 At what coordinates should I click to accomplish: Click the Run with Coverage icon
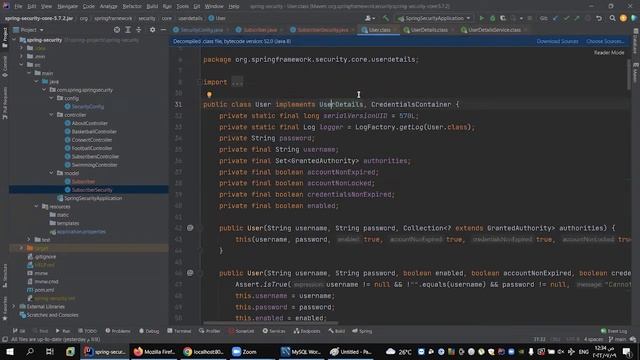click(x=503, y=18)
